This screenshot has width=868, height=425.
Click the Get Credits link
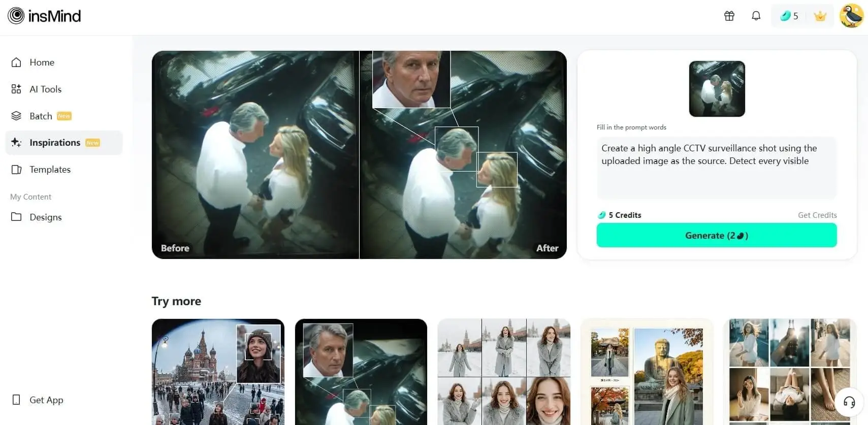(x=817, y=215)
